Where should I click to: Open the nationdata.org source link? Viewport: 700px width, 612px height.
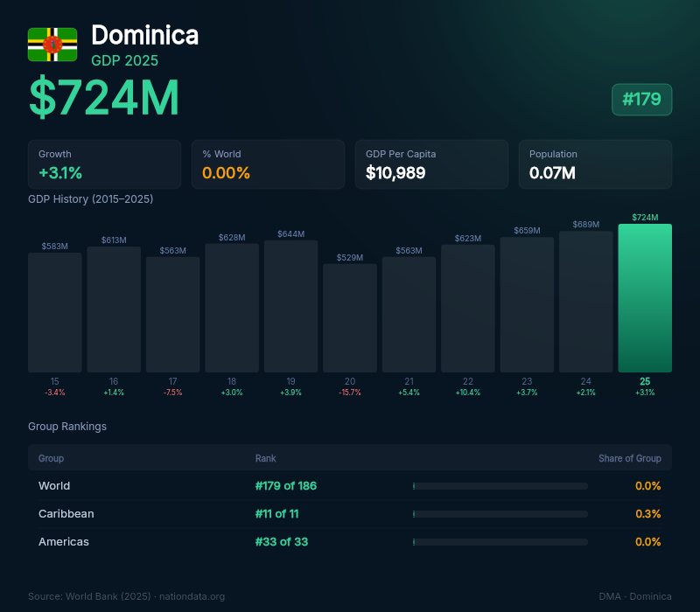tap(192, 596)
